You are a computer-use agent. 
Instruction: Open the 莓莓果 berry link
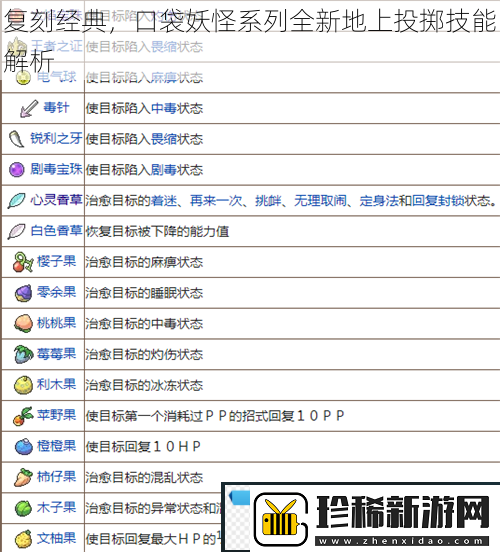(x=56, y=353)
